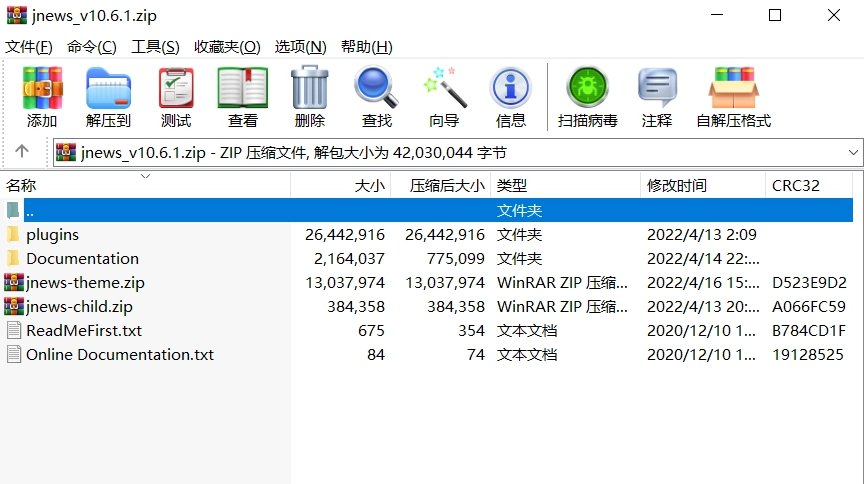Expand the archive path dropdown arrow
Screen dimensions: 864x484
point(853,152)
